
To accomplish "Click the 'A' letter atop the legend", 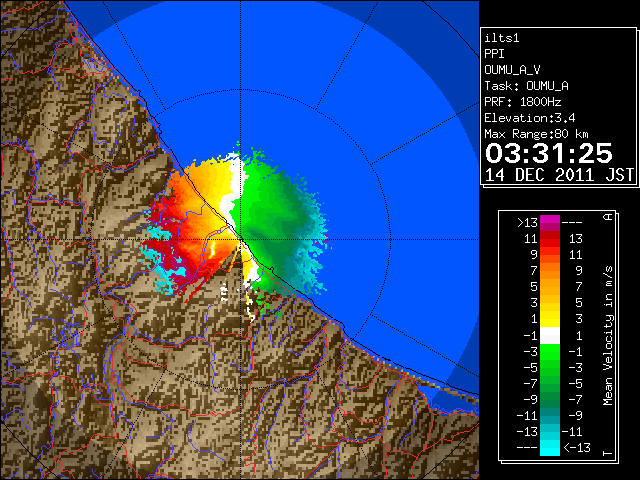I will pos(608,217).
